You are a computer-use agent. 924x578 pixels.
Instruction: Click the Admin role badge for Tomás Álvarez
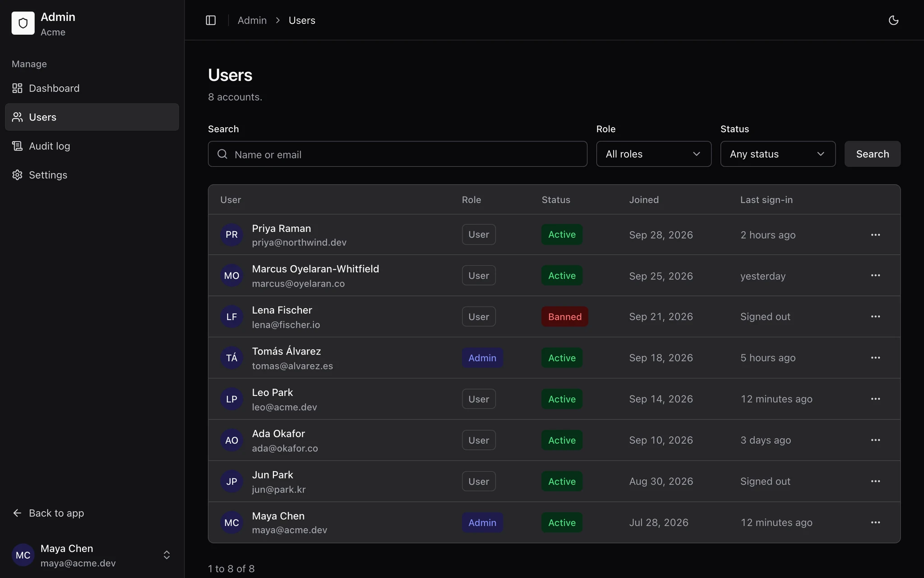click(482, 358)
